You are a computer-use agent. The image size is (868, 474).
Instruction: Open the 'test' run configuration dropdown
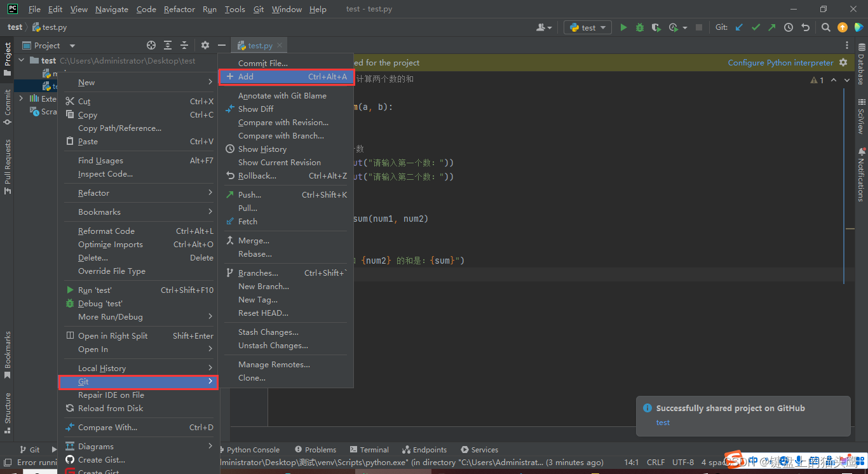coord(587,27)
